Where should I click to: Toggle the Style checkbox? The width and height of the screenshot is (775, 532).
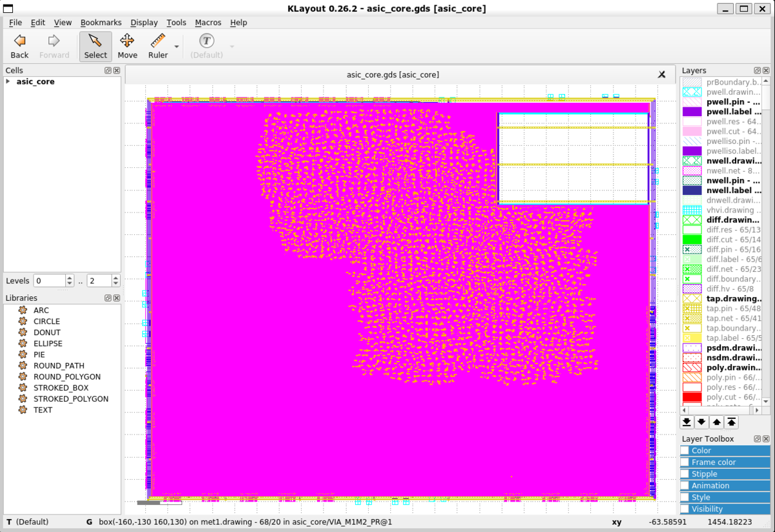(x=685, y=497)
